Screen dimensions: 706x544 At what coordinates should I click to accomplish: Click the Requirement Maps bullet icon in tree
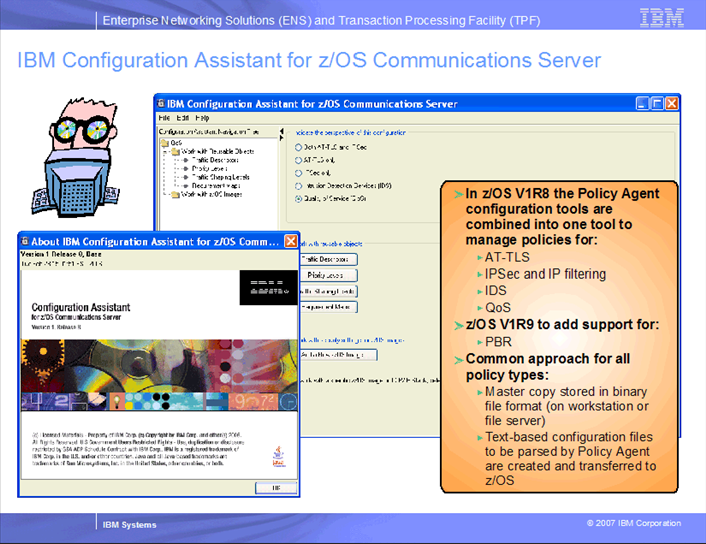tap(186, 186)
